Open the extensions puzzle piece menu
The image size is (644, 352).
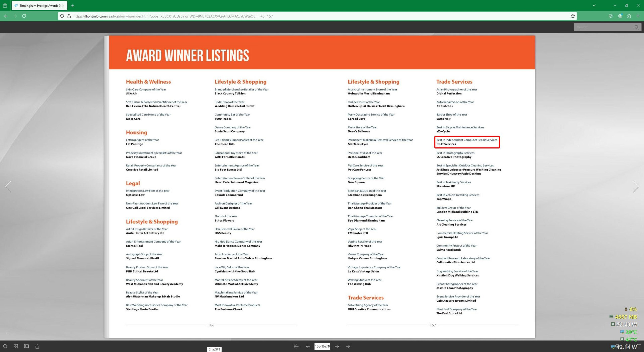(629, 16)
